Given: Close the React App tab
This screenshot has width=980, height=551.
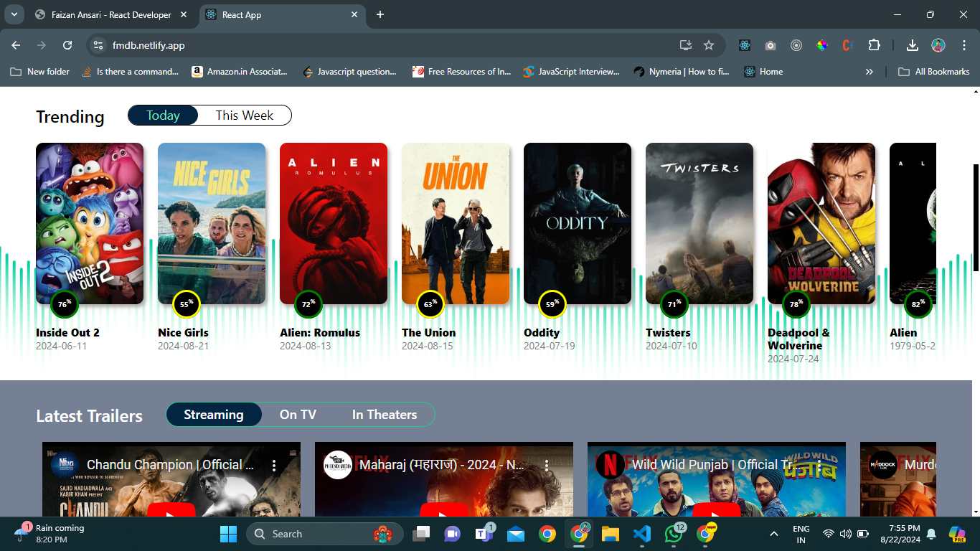Looking at the screenshot, I should (x=354, y=14).
